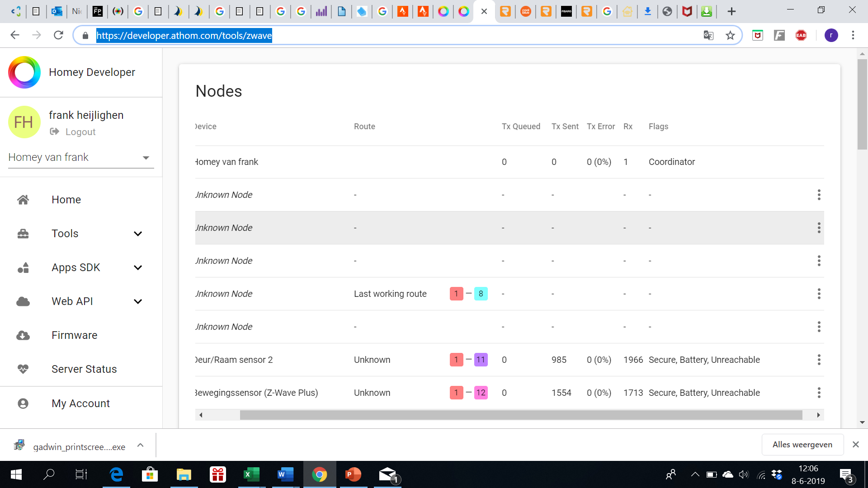Click the My Account user icon
The width and height of the screenshot is (868, 488).
pyautogui.click(x=23, y=404)
